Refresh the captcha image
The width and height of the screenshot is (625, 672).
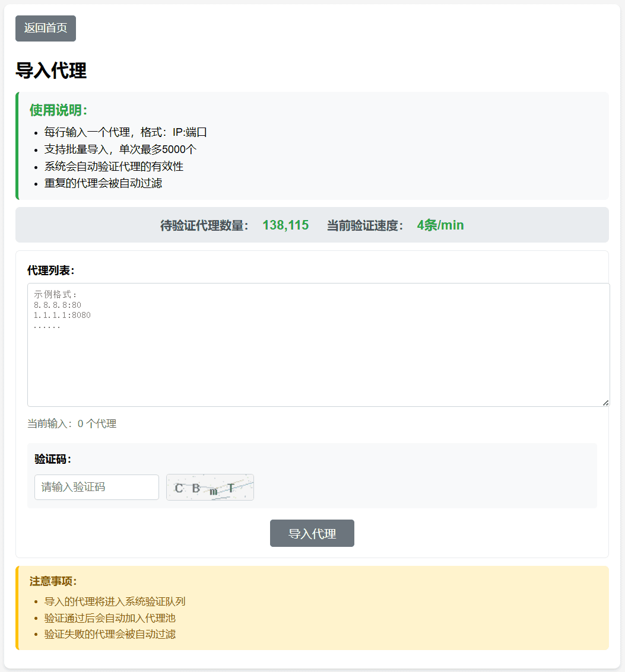(210, 487)
